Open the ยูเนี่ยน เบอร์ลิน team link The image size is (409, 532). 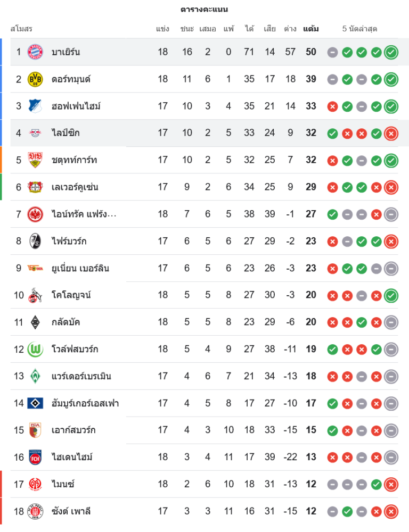coord(80,268)
